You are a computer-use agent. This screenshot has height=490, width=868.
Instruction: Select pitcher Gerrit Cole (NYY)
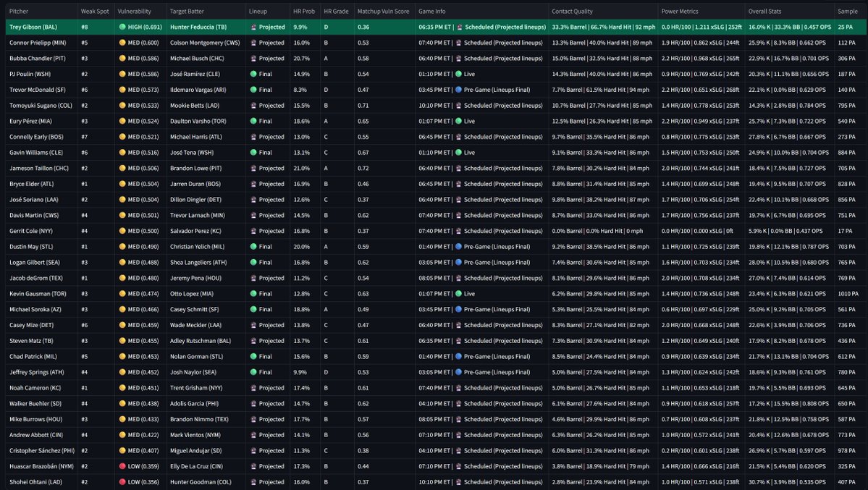33,231
